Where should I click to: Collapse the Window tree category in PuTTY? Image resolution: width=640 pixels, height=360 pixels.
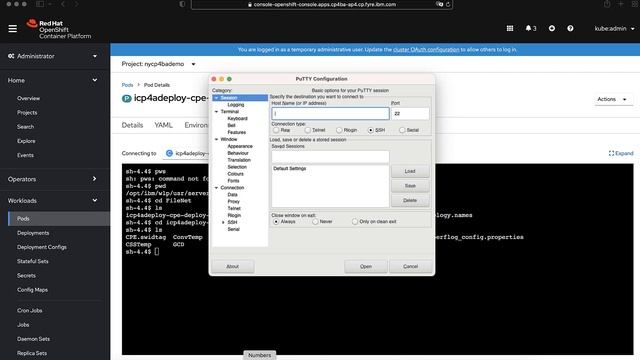(x=216, y=139)
